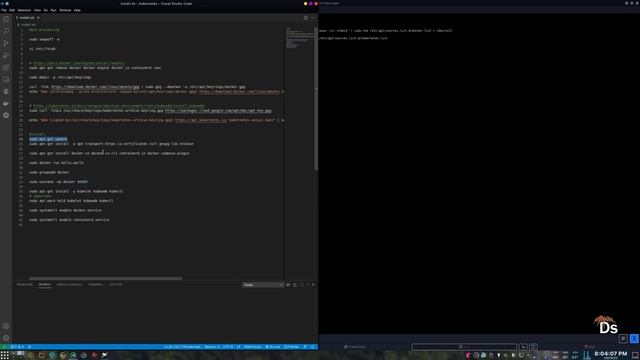Open the Spaces indentation selector
640x360 pixels.
click(211, 347)
